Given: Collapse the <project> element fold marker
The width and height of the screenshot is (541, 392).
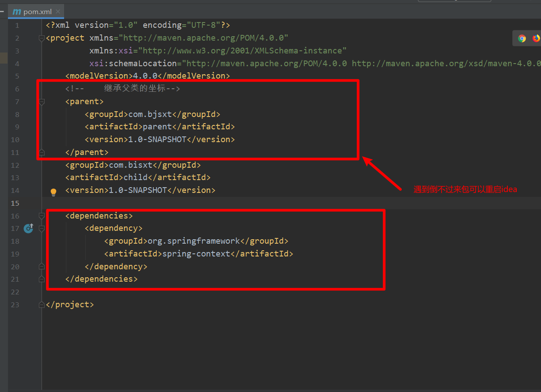Looking at the screenshot, I should pos(42,38).
